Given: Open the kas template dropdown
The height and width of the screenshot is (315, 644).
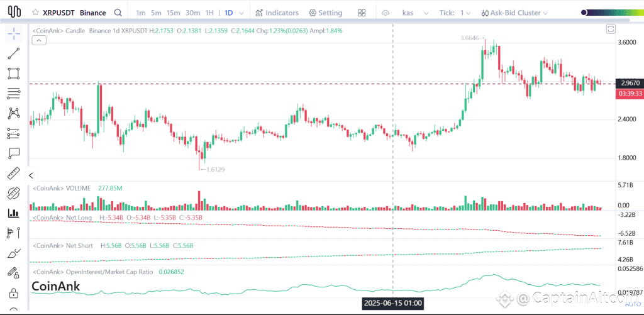Looking at the screenshot, I should coord(415,13).
